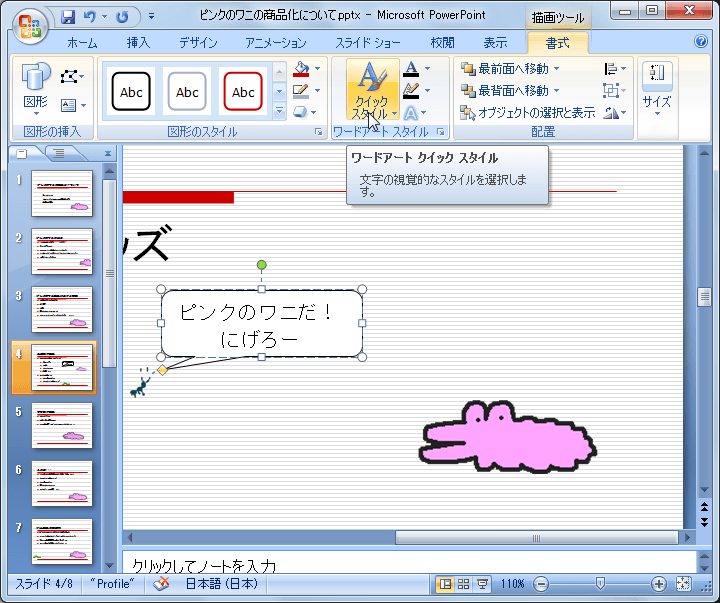
Task: Click the shape outline pencil icon
Action: click(x=301, y=91)
